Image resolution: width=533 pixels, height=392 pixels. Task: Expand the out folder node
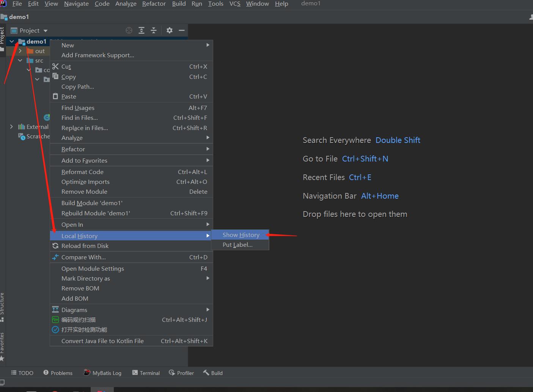20,51
